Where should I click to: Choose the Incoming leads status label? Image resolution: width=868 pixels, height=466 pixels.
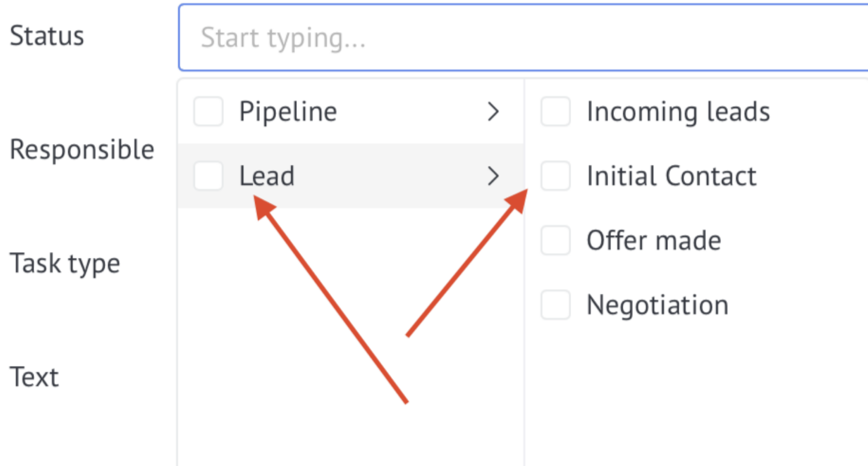[x=678, y=112]
